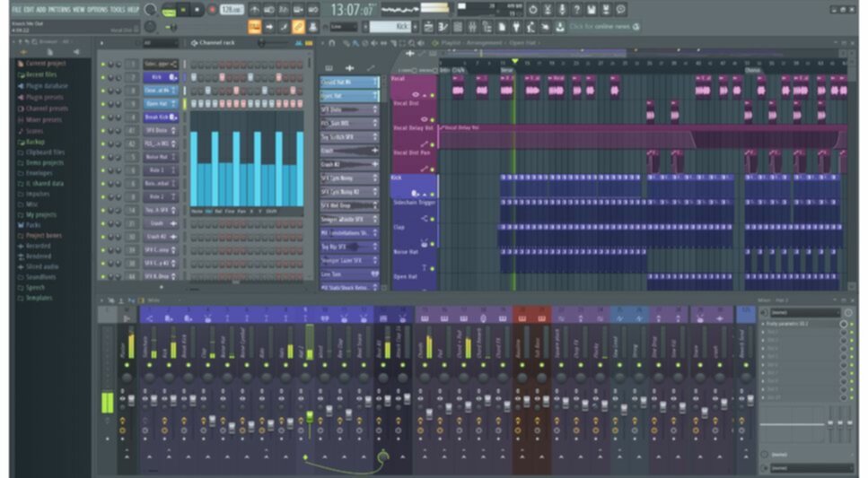Image resolution: width=868 pixels, height=478 pixels.
Task: Click the save icon in the top toolbar
Action: (592, 10)
